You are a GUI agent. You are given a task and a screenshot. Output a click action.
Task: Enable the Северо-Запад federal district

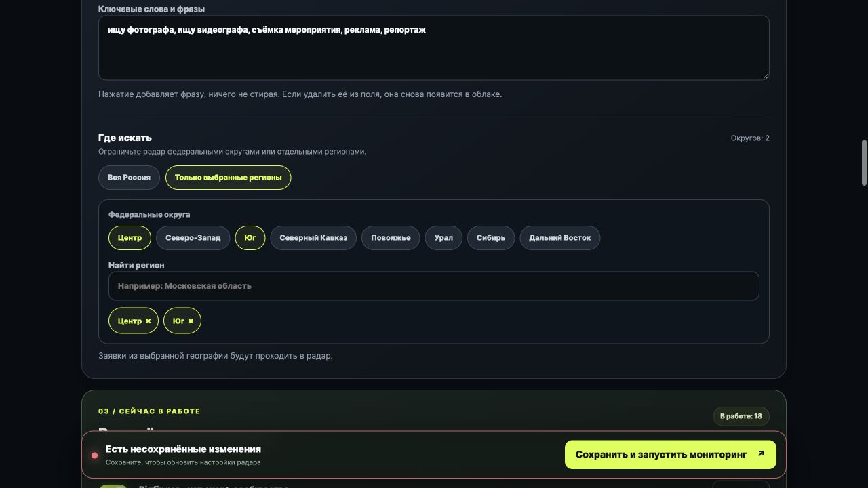click(193, 238)
